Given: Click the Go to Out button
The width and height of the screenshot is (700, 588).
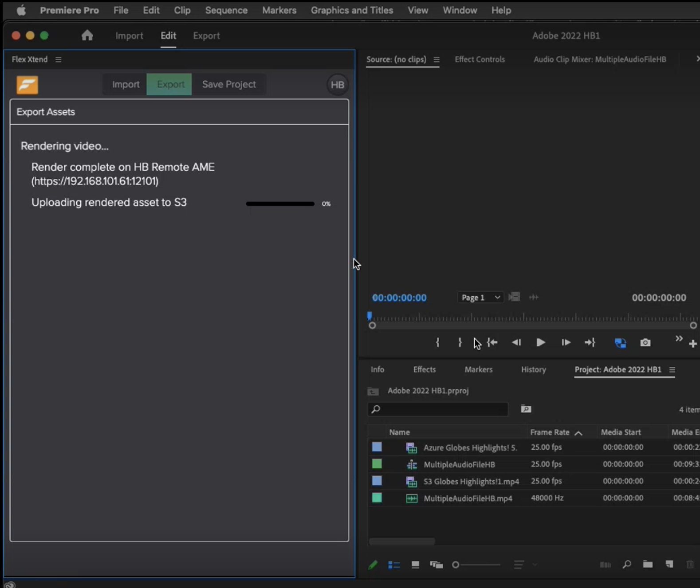Looking at the screenshot, I should coord(590,342).
